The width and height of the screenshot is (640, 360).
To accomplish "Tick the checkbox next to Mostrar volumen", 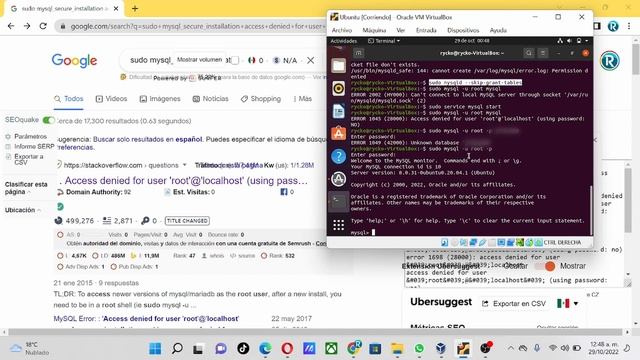I will point(235,60).
